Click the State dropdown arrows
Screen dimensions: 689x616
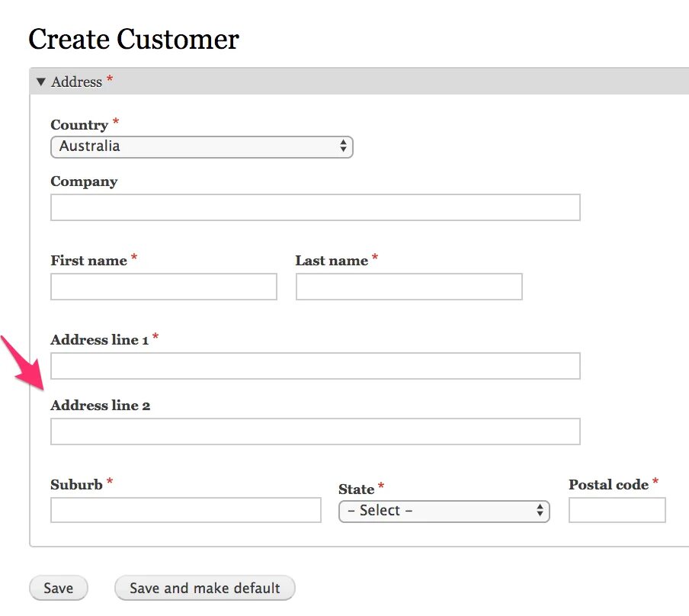coord(540,511)
